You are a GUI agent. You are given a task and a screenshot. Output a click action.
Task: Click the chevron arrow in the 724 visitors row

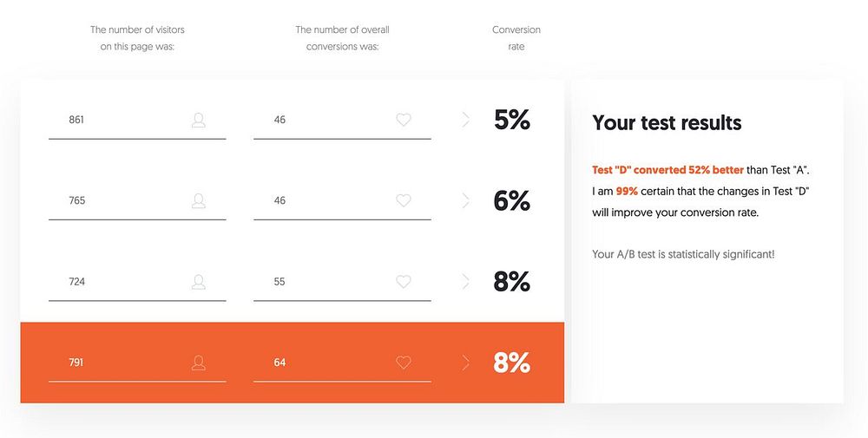[466, 282]
